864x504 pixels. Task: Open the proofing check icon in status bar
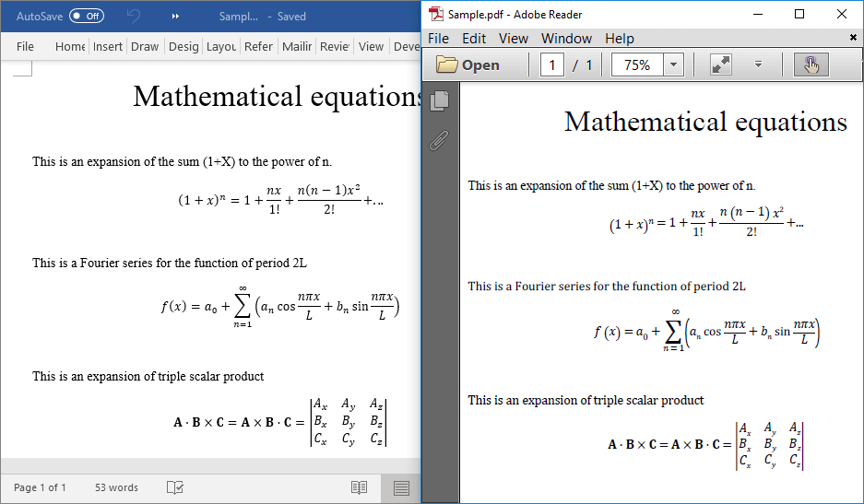click(175, 487)
